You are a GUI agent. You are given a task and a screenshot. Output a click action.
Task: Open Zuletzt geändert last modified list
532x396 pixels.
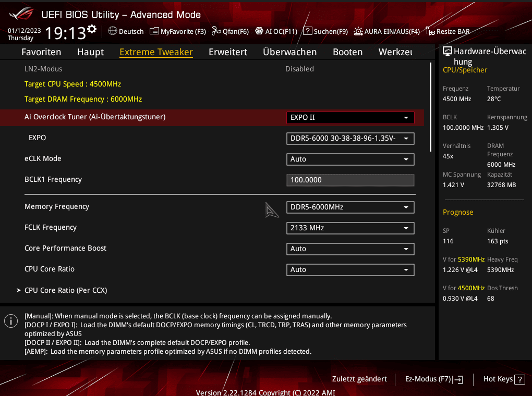point(359,379)
